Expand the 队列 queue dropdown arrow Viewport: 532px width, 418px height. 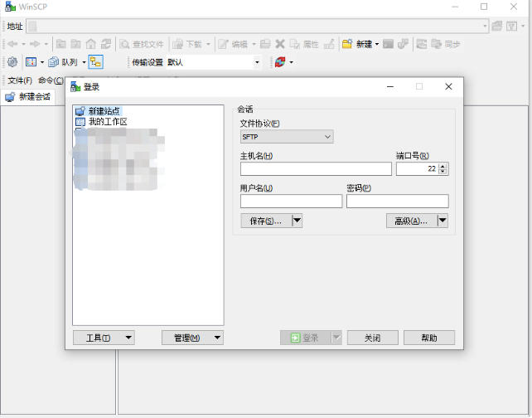[x=84, y=62]
